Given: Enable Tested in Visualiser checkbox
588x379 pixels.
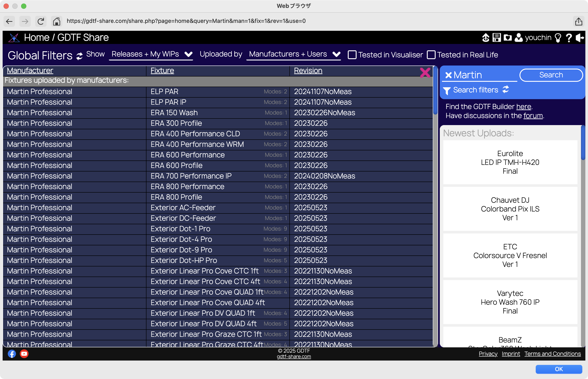Looking at the screenshot, I should point(352,55).
